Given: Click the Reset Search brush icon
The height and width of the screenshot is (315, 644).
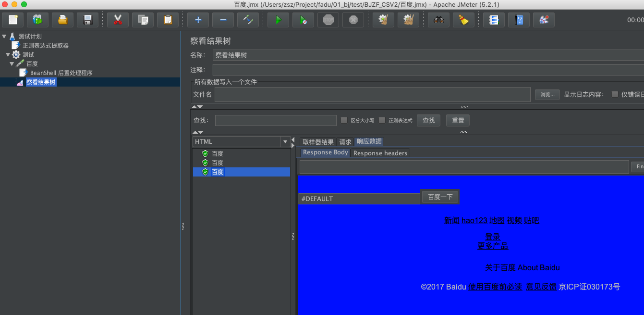Looking at the screenshot, I should tap(463, 20).
